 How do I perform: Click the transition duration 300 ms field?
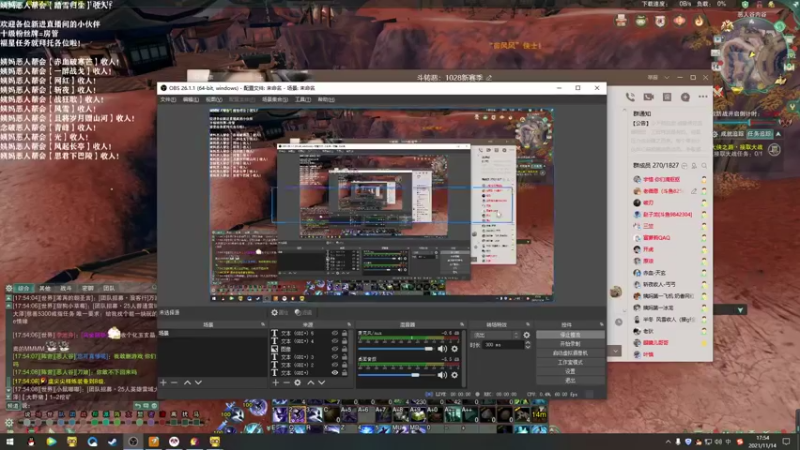tap(502, 345)
